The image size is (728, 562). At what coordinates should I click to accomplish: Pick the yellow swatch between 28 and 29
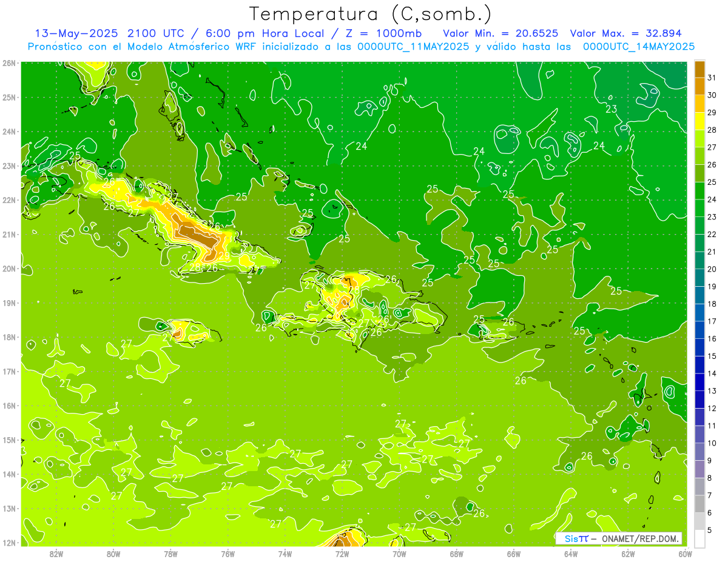click(700, 121)
